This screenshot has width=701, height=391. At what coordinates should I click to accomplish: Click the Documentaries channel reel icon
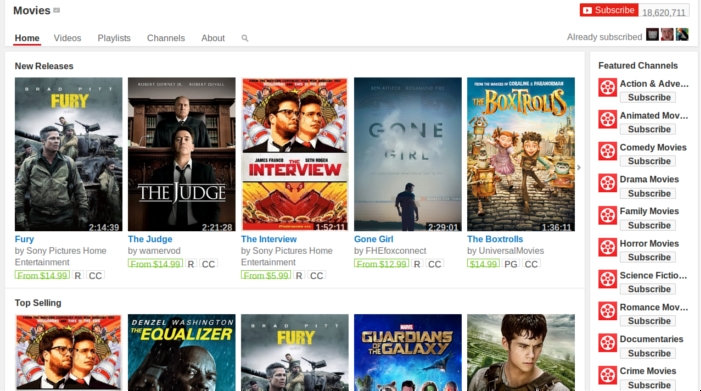coord(608,343)
